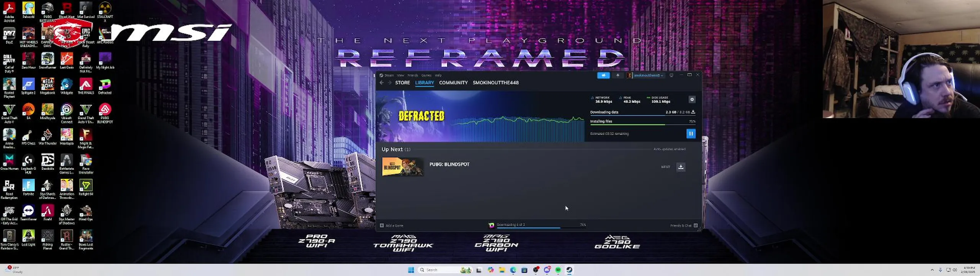Enter Steam Big Picture mode icon
Image resolution: width=980 pixels, height=276 pixels.
[671, 75]
